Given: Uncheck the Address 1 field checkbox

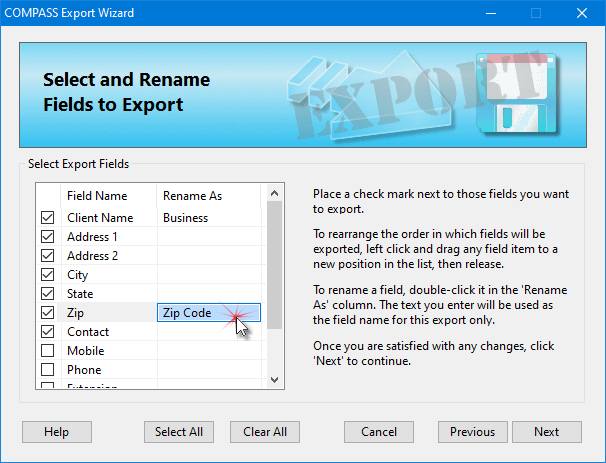Looking at the screenshot, I should [48, 237].
